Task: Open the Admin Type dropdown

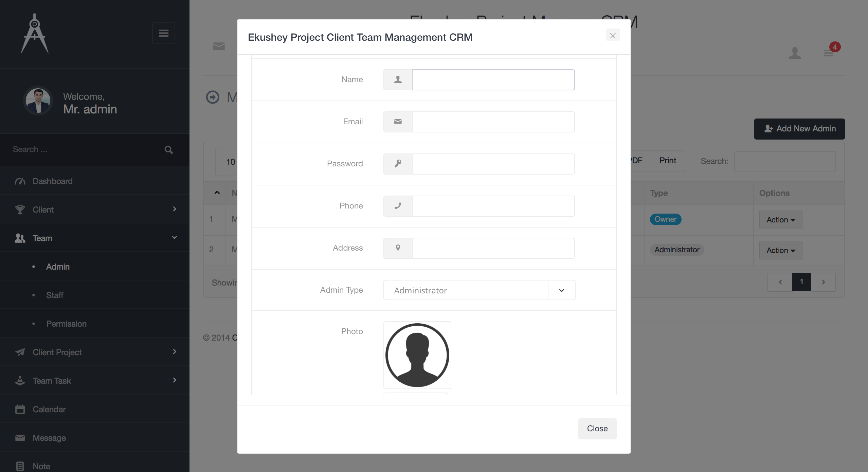Action: click(x=479, y=290)
